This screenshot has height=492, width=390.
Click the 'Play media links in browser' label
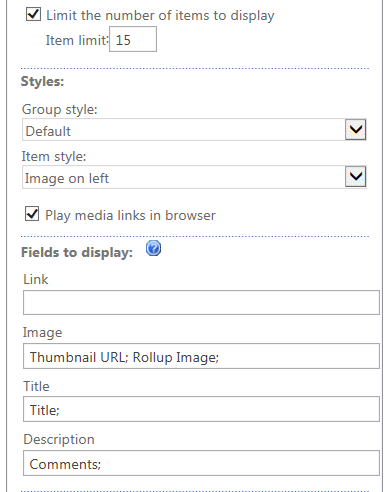pyautogui.click(x=130, y=215)
